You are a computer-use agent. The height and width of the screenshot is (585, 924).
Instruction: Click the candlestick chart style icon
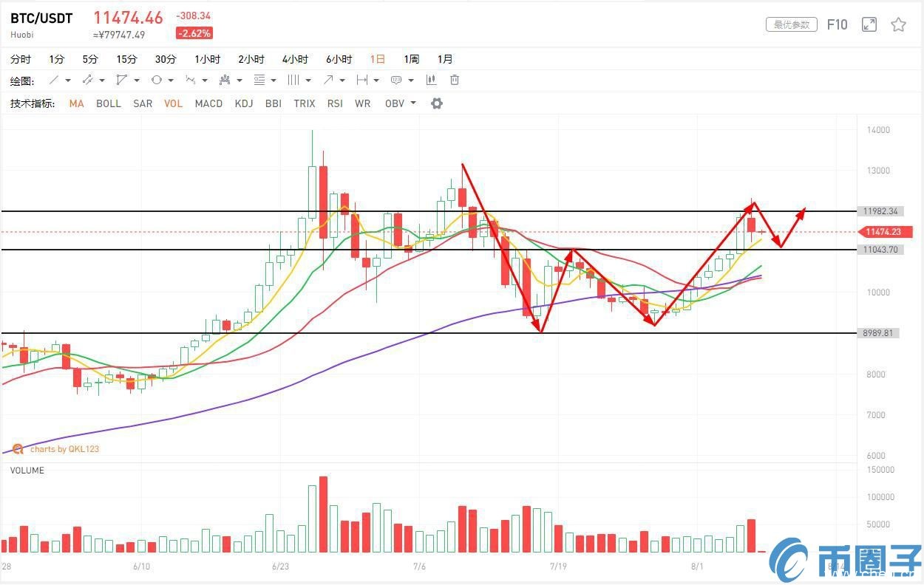pos(431,80)
